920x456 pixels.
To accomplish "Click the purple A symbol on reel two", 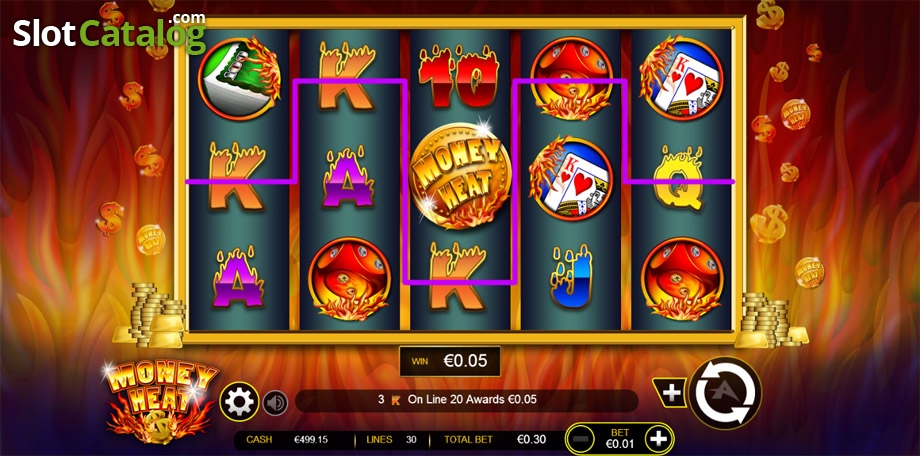I will [x=349, y=179].
